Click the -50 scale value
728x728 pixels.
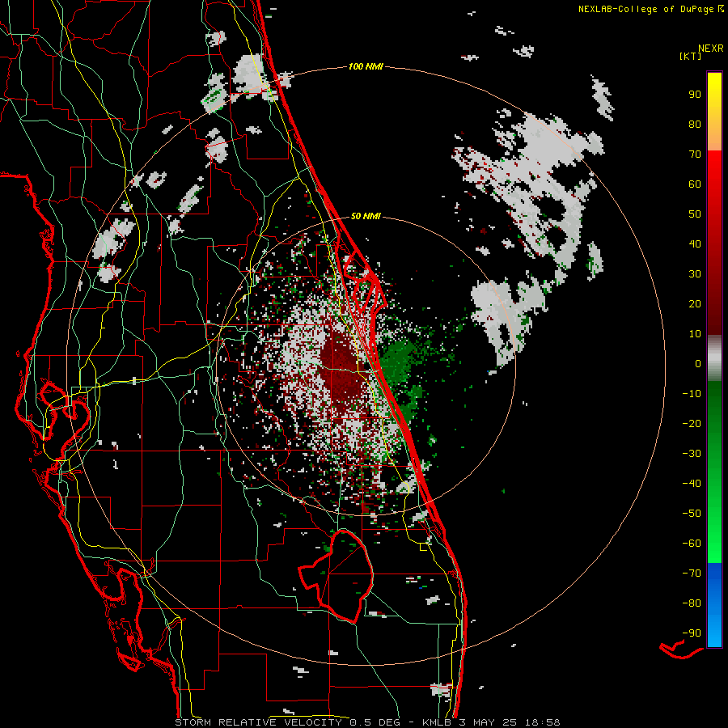692,514
